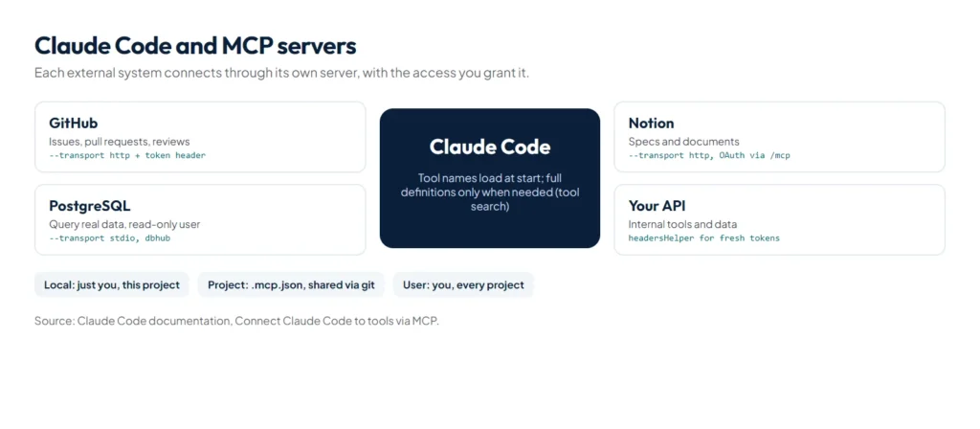Open the PostgreSQL card

(x=200, y=219)
